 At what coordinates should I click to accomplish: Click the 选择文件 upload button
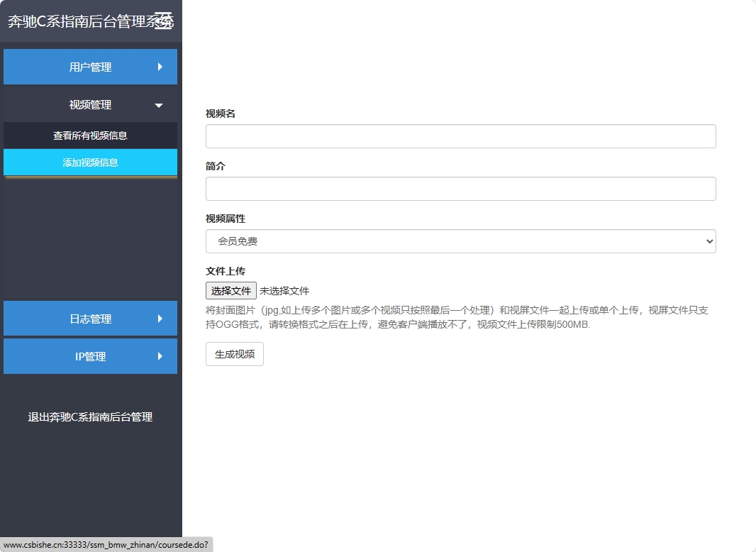230,290
